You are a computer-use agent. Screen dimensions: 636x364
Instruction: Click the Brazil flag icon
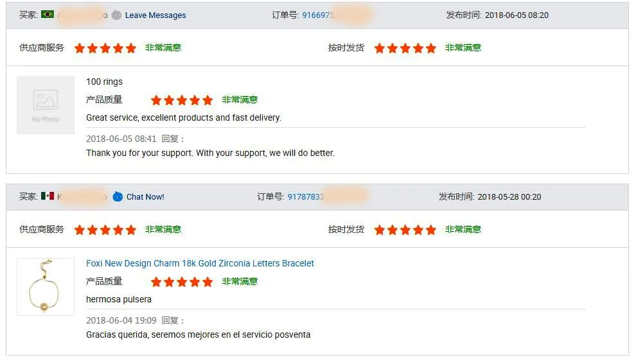coord(47,14)
